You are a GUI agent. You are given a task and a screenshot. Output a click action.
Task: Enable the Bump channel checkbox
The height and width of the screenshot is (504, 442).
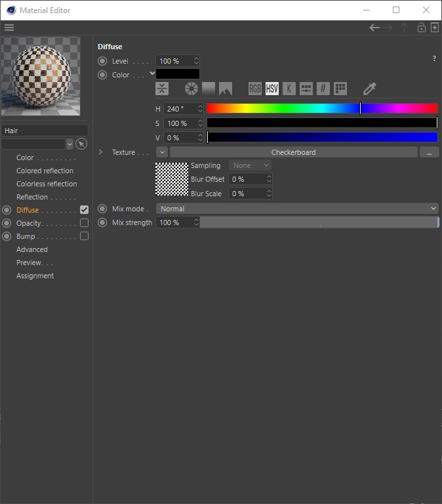point(84,236)
